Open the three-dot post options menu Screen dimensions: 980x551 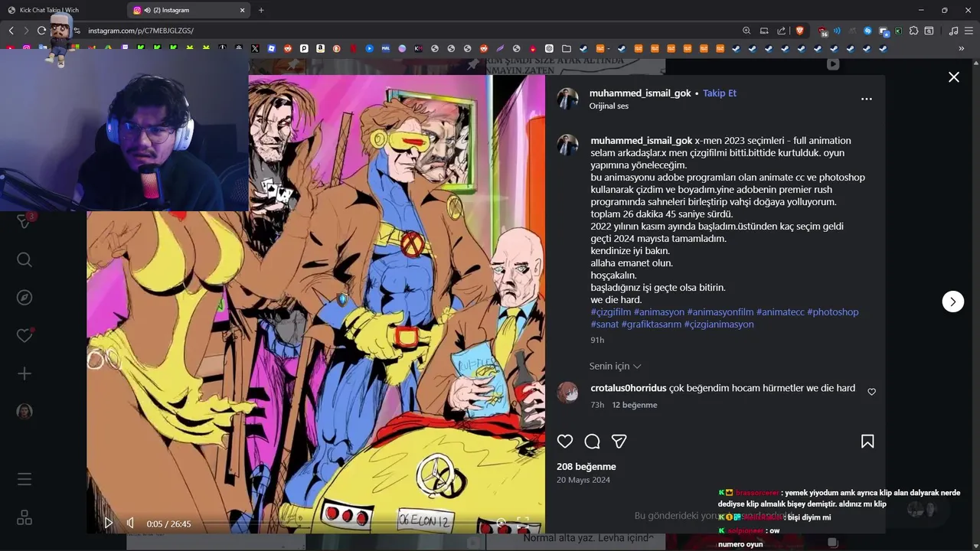click(x=867, y=99)
